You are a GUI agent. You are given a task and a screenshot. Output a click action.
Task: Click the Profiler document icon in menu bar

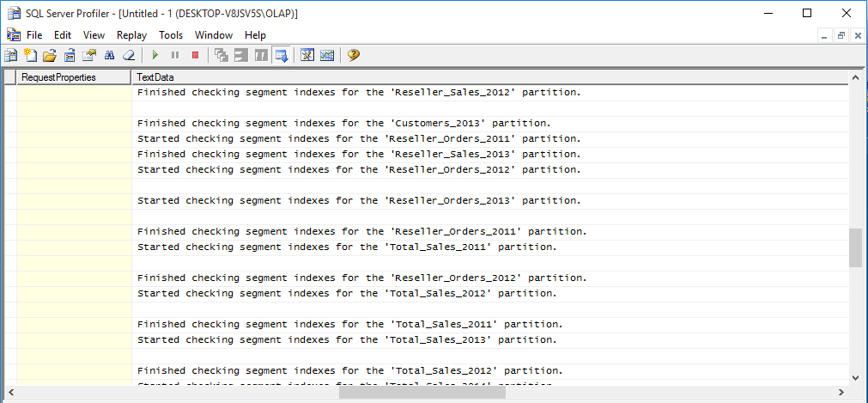point(13,35)
